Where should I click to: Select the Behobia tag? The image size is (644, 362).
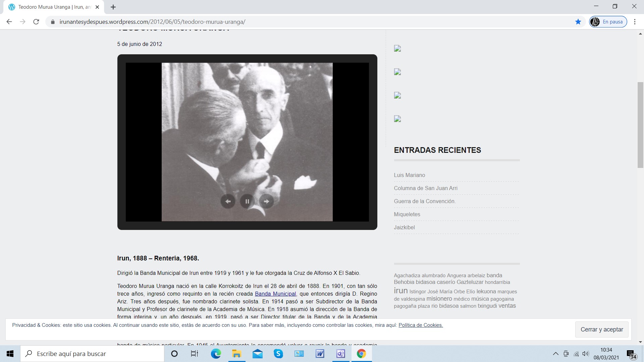click(x=404, y=282)
